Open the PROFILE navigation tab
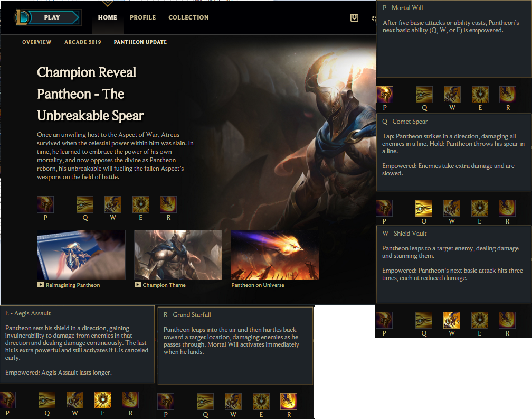The image size is (532, 419). (x=143, y=17)
